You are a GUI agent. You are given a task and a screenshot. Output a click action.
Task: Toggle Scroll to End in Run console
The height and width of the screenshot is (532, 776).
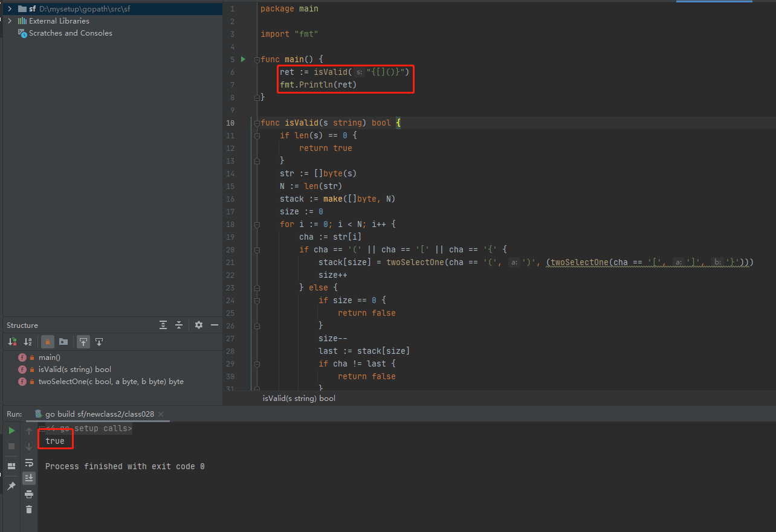tap(29, 478)
